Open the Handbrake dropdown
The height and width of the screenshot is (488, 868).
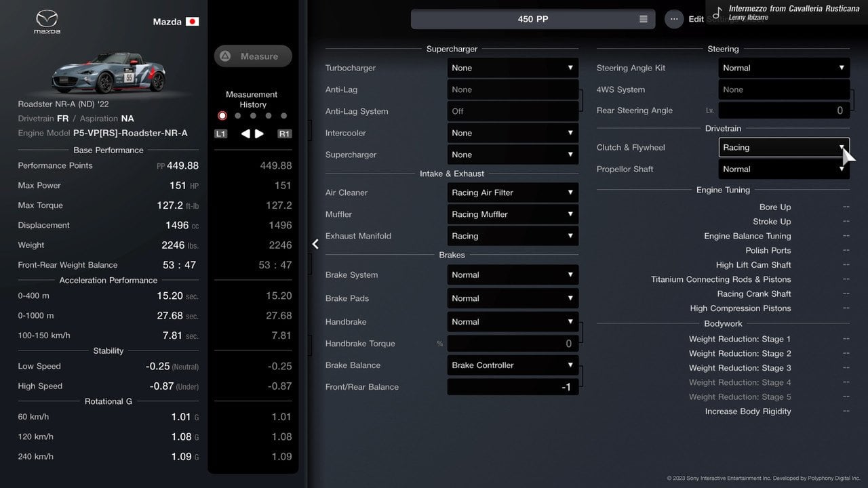tap(513, 322)
